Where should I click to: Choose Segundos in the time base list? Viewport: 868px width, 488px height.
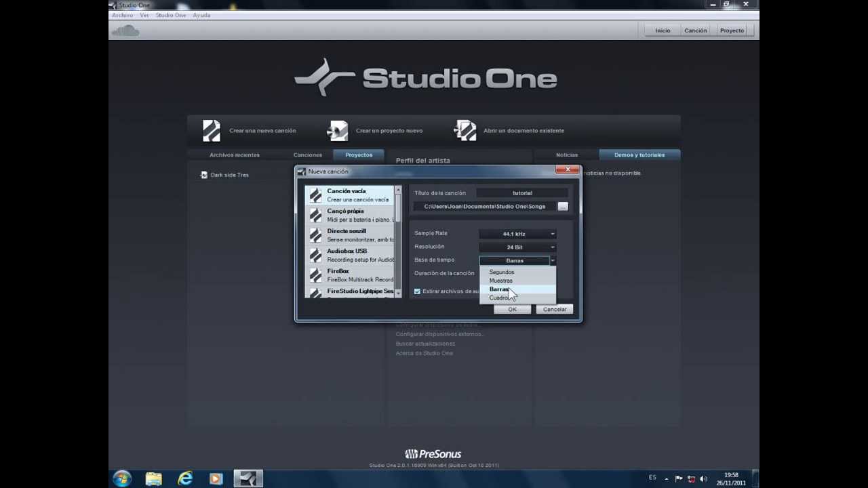click(518, 272)
